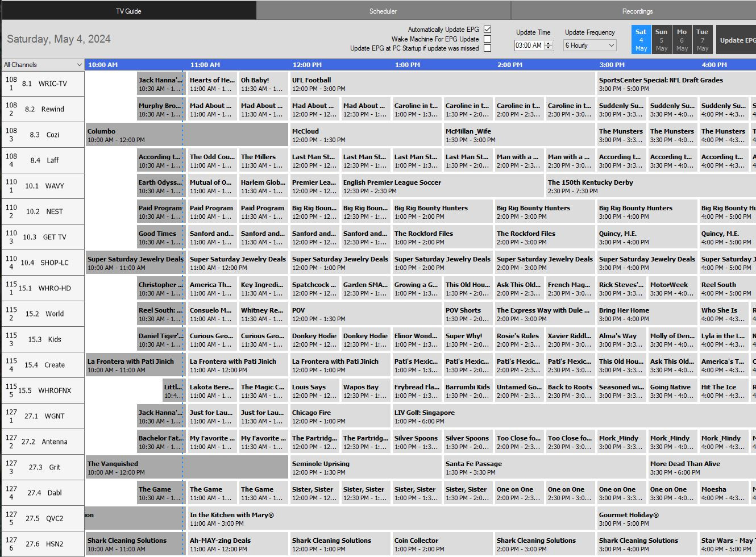Enable Wake Machine For EPG Update
756x557 pixels.
[487, 39]
